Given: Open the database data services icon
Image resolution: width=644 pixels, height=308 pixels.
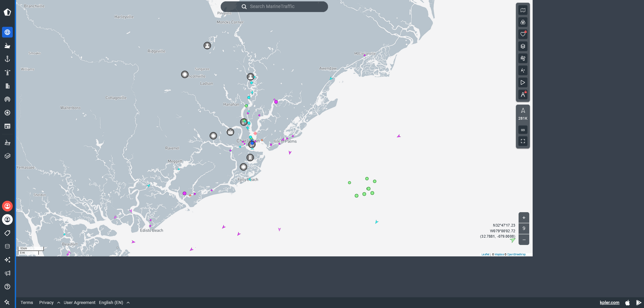Looking at the screenshot, I should (7, 246).
